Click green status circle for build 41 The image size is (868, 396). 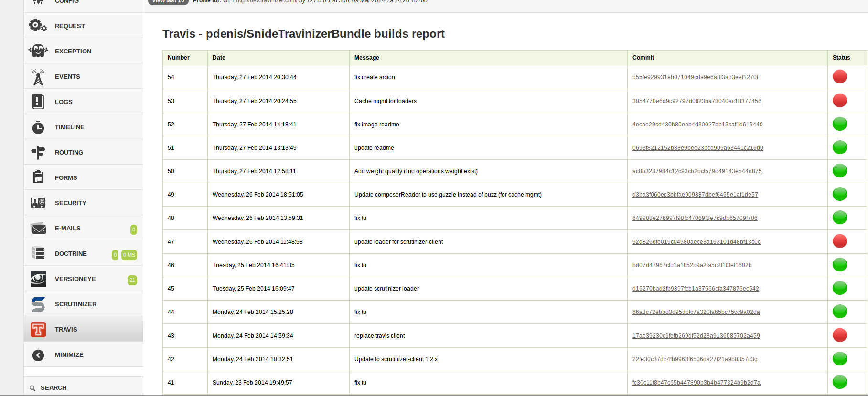[840, 382]
